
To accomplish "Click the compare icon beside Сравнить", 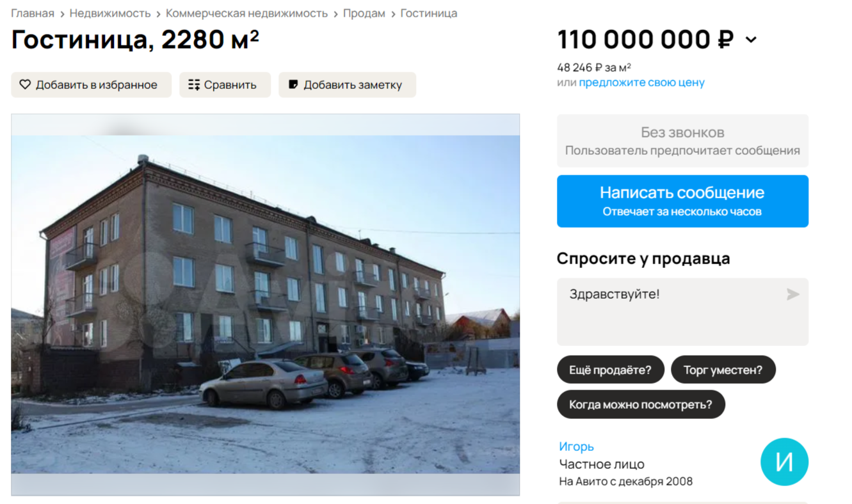I will tap(194, 84).
